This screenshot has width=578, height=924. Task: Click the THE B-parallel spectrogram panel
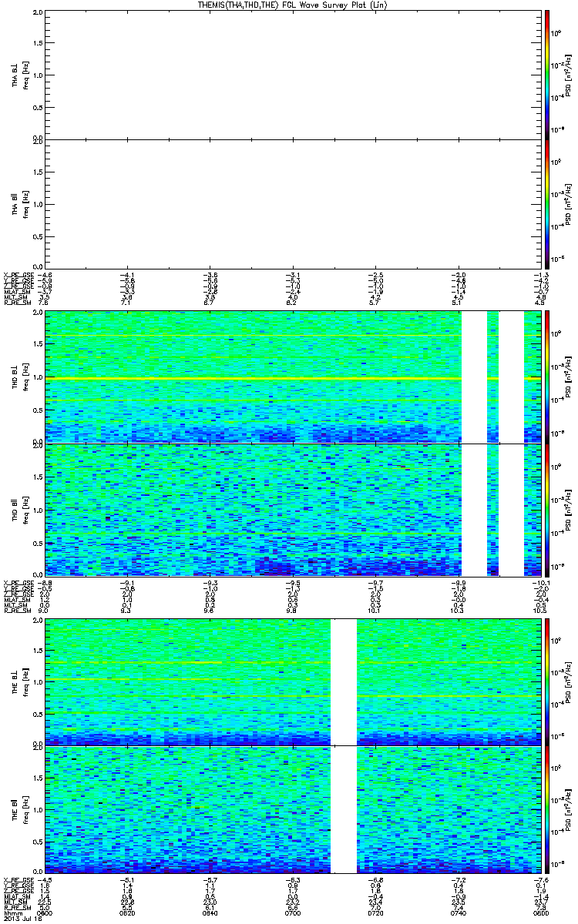(x=294, y=808)
